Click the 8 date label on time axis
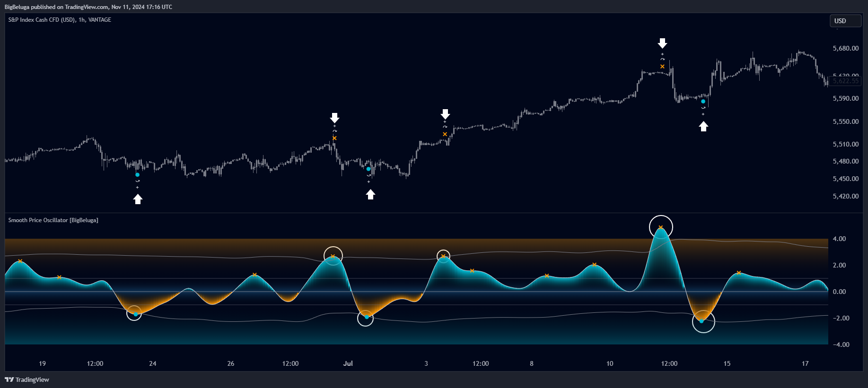868x388 pixels. [532, 363]
